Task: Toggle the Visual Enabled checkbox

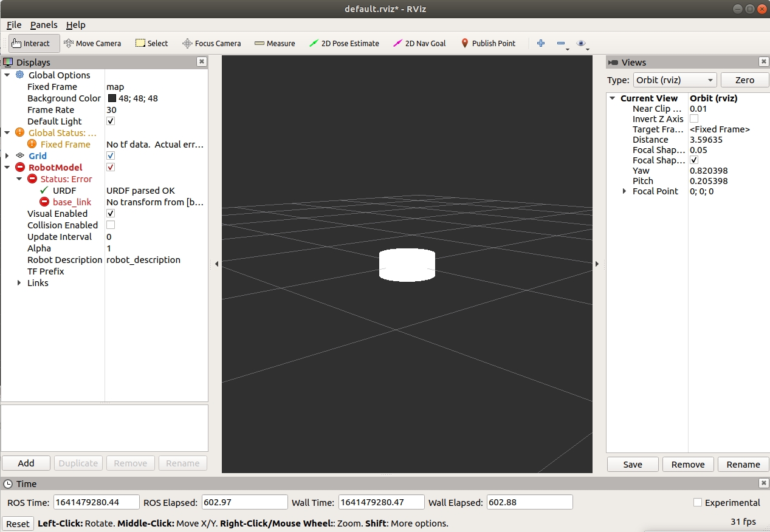Action: [x=111, y=213]
